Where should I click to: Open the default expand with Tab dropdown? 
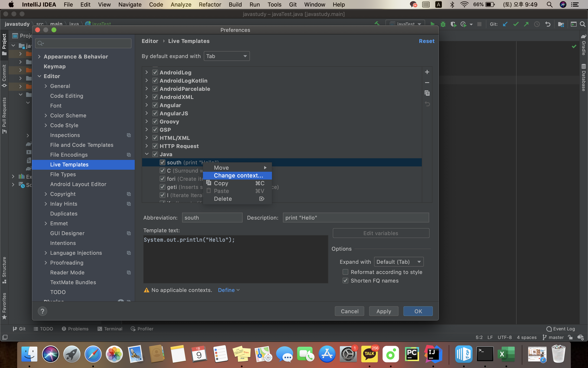pos(226,56)
